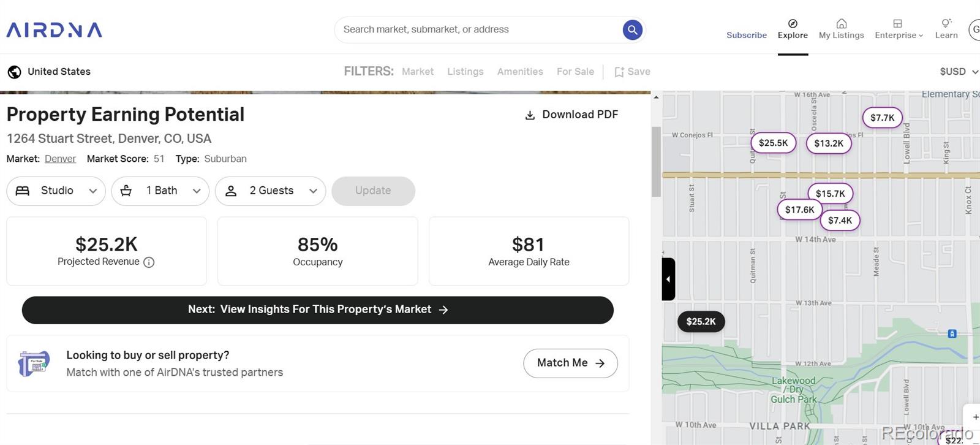Expand the Enterprise menu

(x=899, y=29)
